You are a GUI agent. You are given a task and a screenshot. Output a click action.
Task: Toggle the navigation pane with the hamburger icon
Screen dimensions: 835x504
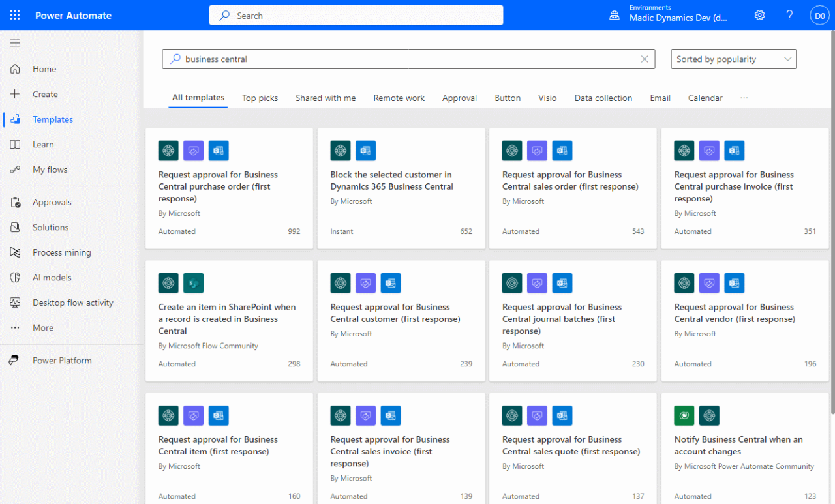coord(14,42)
